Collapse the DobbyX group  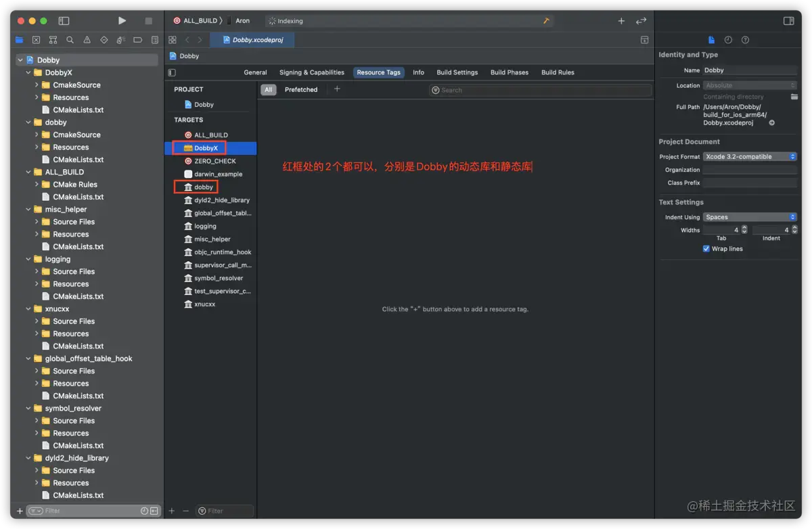pyautogui.click(x=28, y=72)
